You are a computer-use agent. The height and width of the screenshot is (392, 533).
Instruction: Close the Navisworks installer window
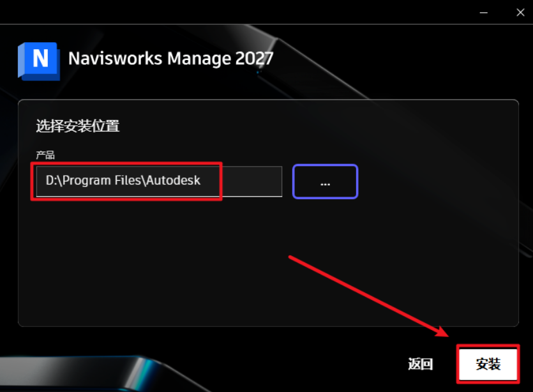[x=520, y=13]
